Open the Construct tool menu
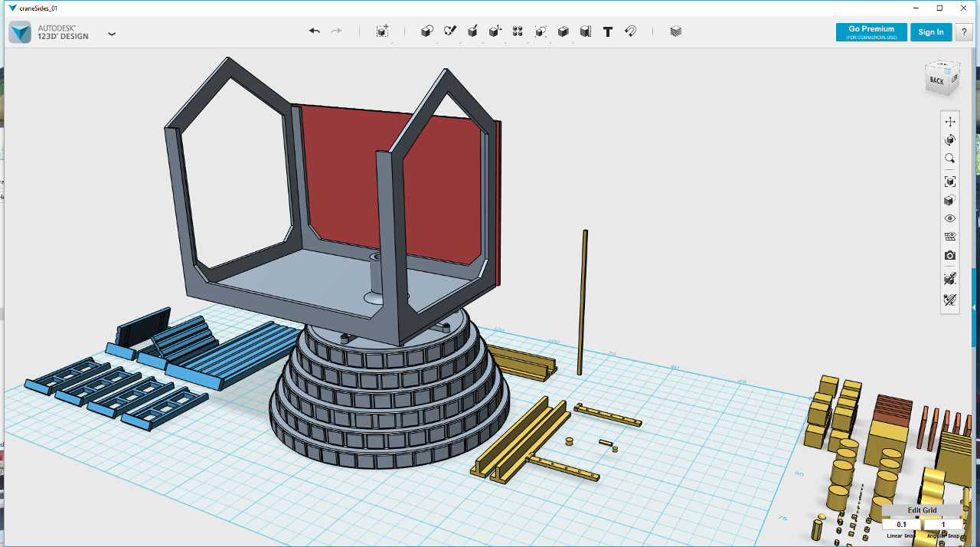The image size is (980, 547). tap(472, 31)
